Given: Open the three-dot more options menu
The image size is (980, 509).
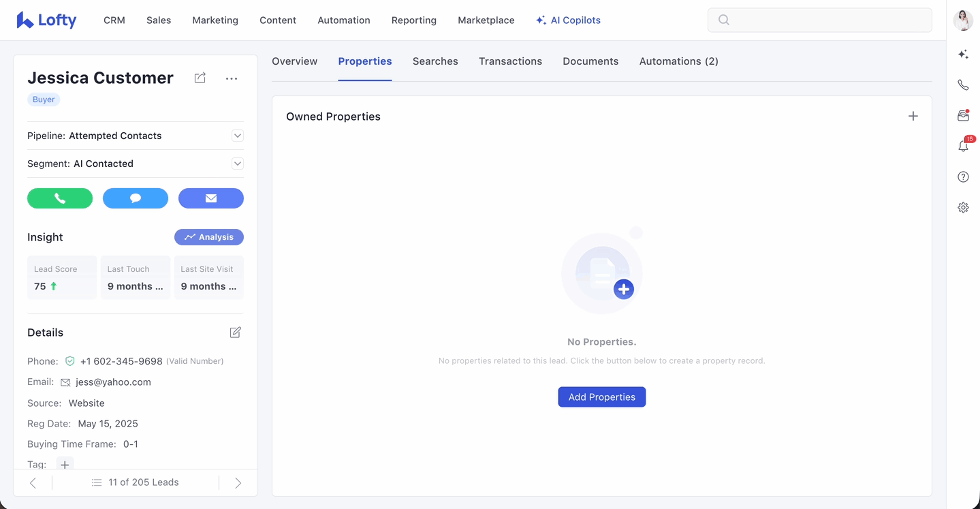Looking at the screenshot, I should pyautogui.click(x=232, y=78).
